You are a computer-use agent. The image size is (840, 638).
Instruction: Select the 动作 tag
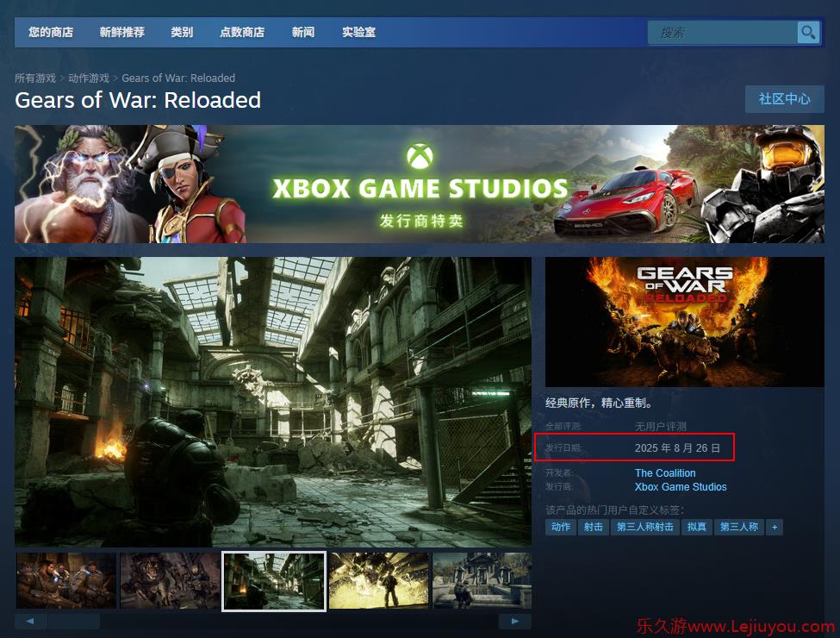[x=561, y=527]
